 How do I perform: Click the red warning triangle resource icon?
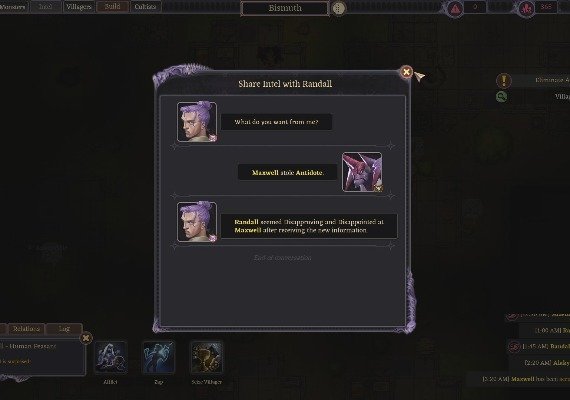coord(455,8)
